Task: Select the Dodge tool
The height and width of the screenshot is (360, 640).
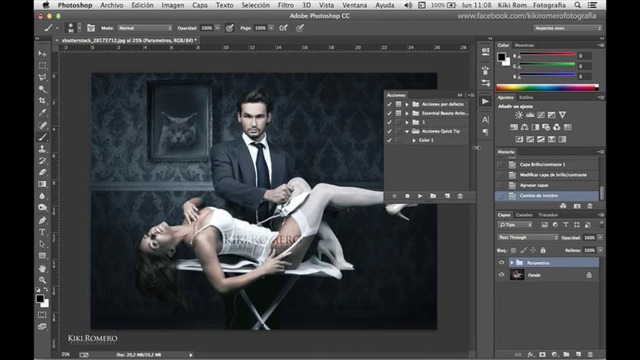Action: point(42,208)
